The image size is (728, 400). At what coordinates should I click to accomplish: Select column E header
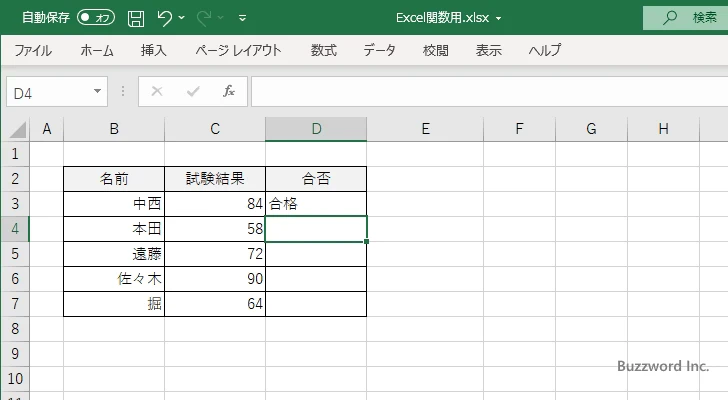(x=425, y=129)
